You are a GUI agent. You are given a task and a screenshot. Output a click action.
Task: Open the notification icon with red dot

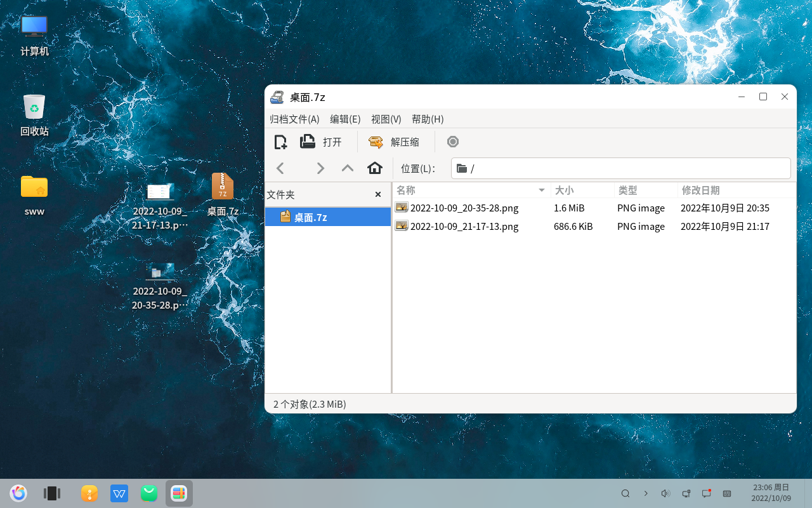706,493
